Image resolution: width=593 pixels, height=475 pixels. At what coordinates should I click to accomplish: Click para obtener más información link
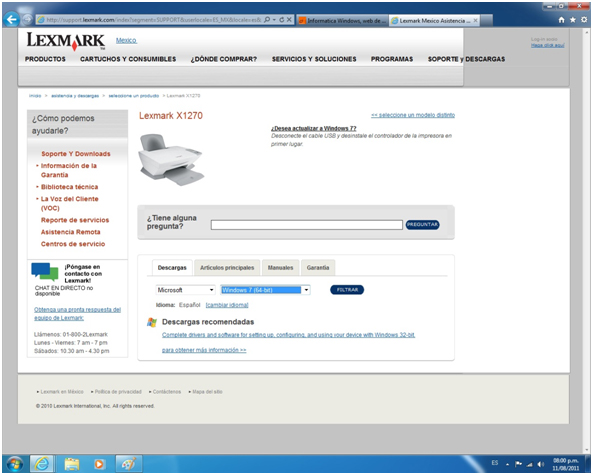204,350
